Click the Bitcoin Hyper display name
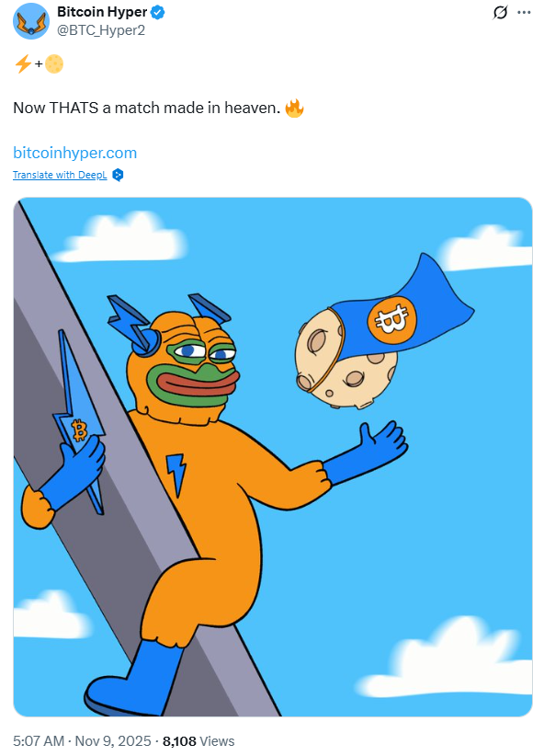Image resolution: width=544 pixels, height=756 pixels. click(102, 12)
